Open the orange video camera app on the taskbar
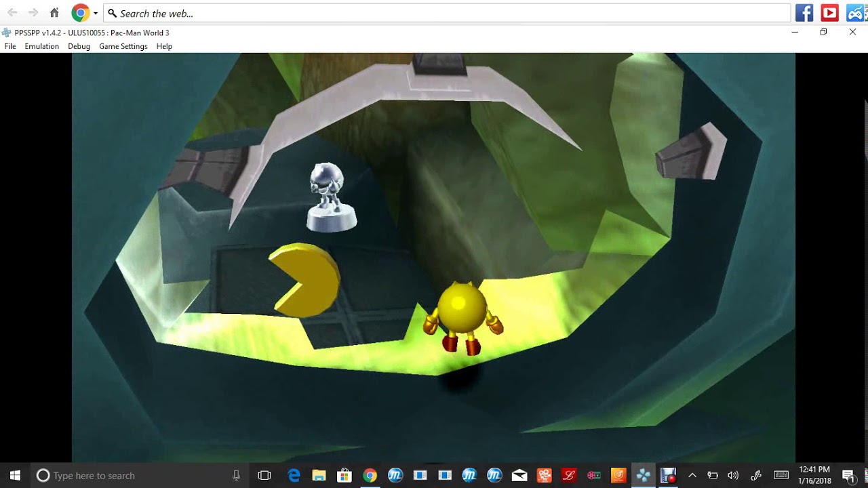 [545, 475]
